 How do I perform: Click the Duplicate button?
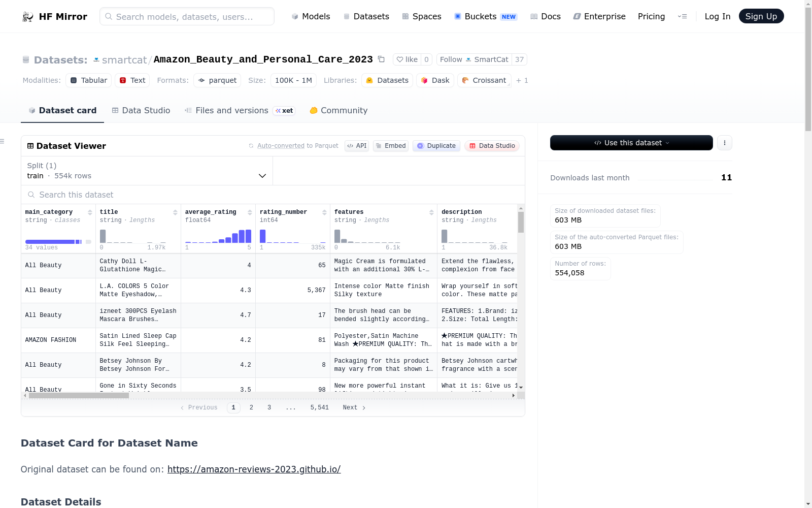point(436,146)
